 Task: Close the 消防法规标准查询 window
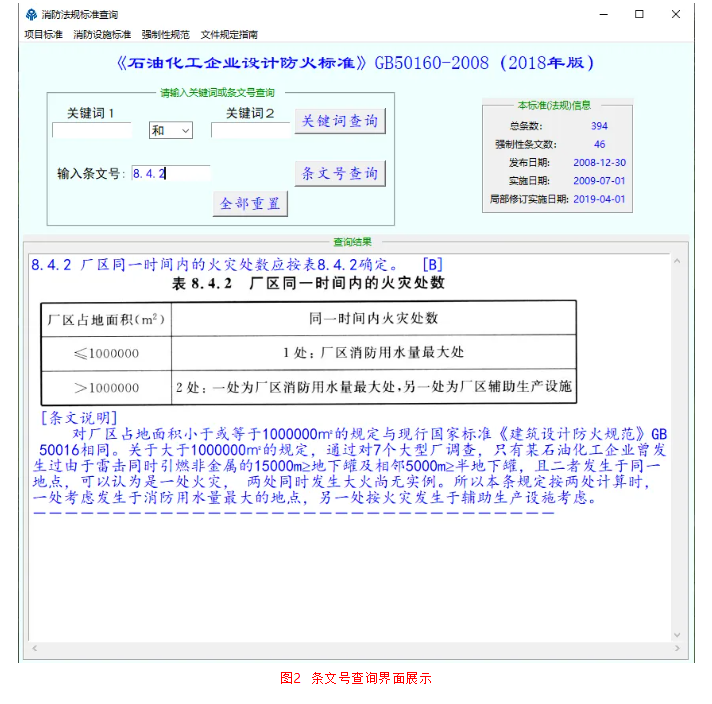(x=676, y=15)
